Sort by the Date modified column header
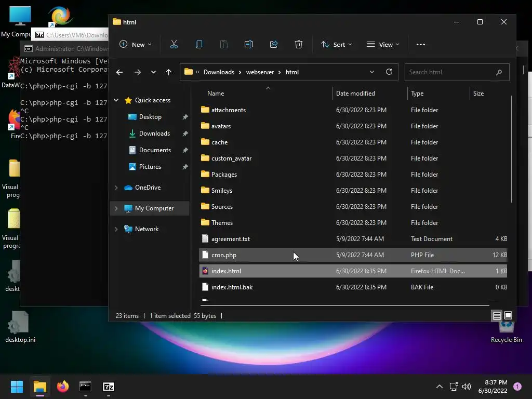This screenshot has height=399, width=532. pyautogui.click(x=370, y=94)
